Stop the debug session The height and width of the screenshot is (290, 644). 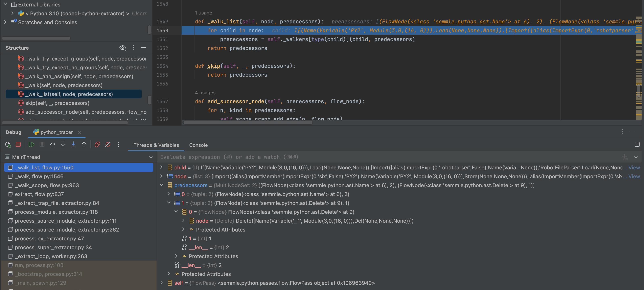point(18,145)
